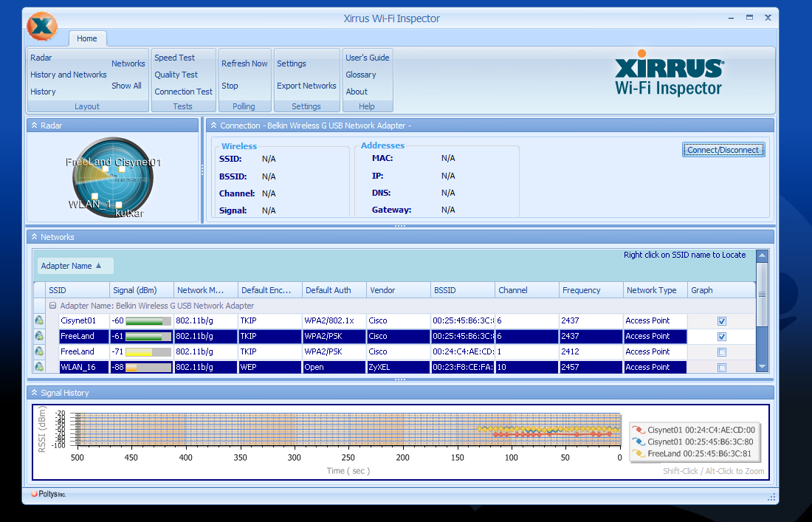Image resolution: width=812 pixels, height=522 pixels.
Task: Click the Network Type column header
Action: click(656, 290)
